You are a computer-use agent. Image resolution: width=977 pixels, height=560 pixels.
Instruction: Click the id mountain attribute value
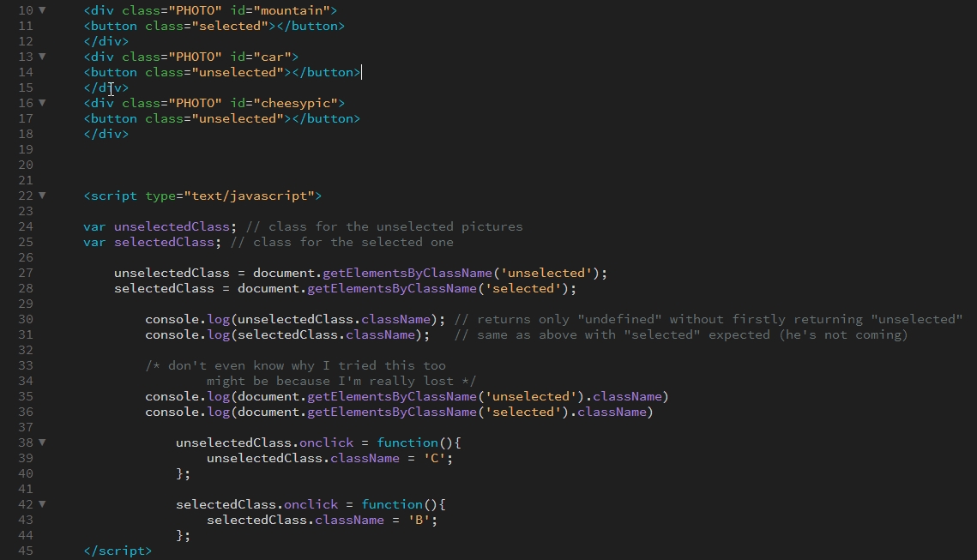[x=292, y=10]
